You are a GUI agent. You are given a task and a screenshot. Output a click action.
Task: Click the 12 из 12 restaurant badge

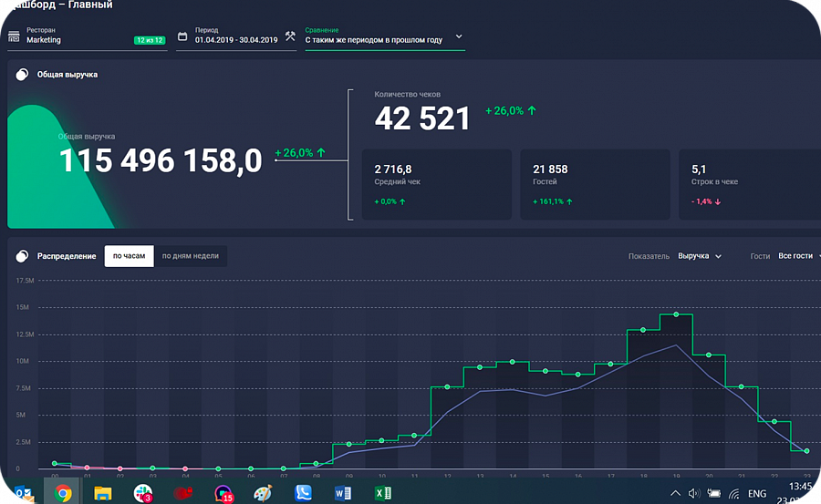pyautogui.click(x=150, y=40)
